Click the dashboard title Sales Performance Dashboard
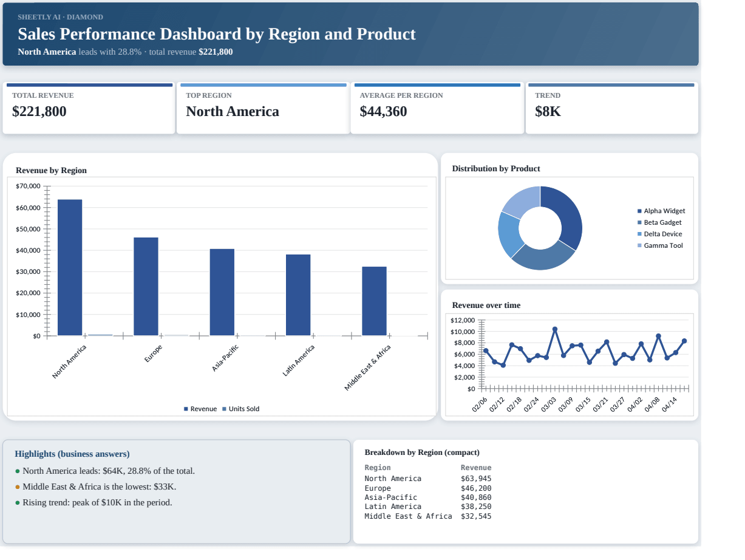The image size is (745, 560). click(x=217, y=34)
